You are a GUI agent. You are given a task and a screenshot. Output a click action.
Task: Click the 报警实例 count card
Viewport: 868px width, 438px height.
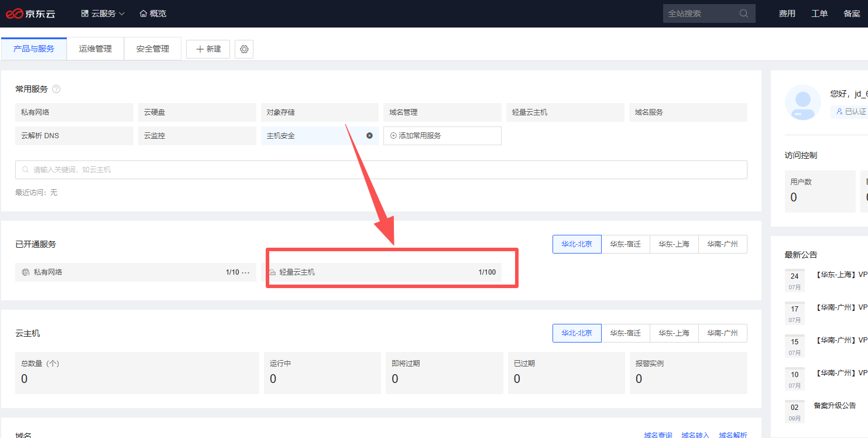[688, 373]
